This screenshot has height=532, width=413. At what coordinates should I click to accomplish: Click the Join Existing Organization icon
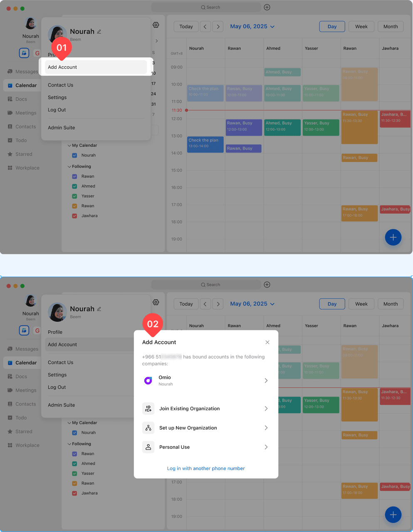pyautogui.click(x=148, y=409)
